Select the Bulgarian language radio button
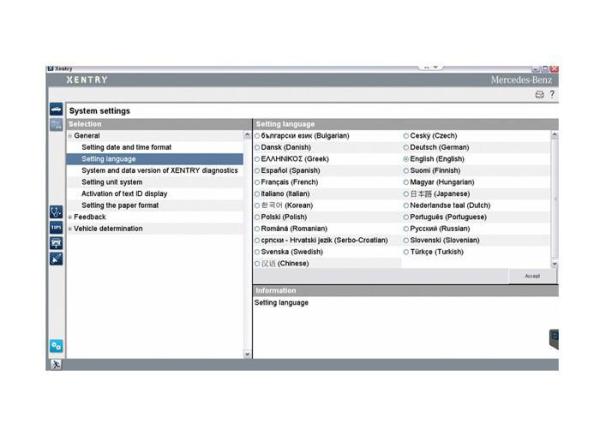The image size is (600, 428). [258, 136]
